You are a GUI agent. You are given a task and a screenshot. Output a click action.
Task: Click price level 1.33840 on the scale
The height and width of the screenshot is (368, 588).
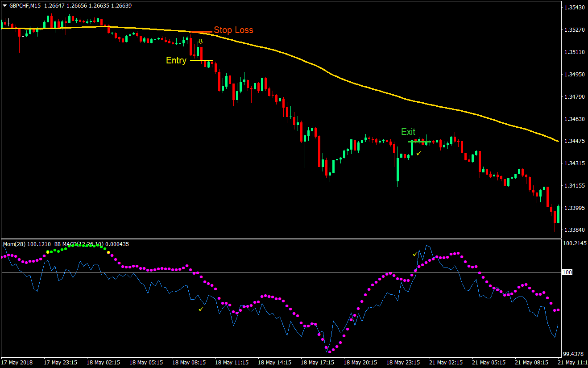pos(574,230)
